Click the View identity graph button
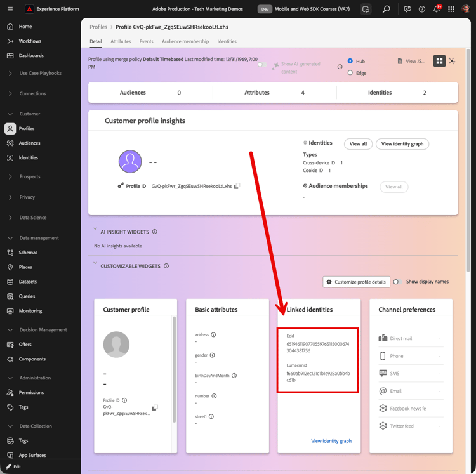Viewport: 476px width, 474px height. click(x=402, y=144)
